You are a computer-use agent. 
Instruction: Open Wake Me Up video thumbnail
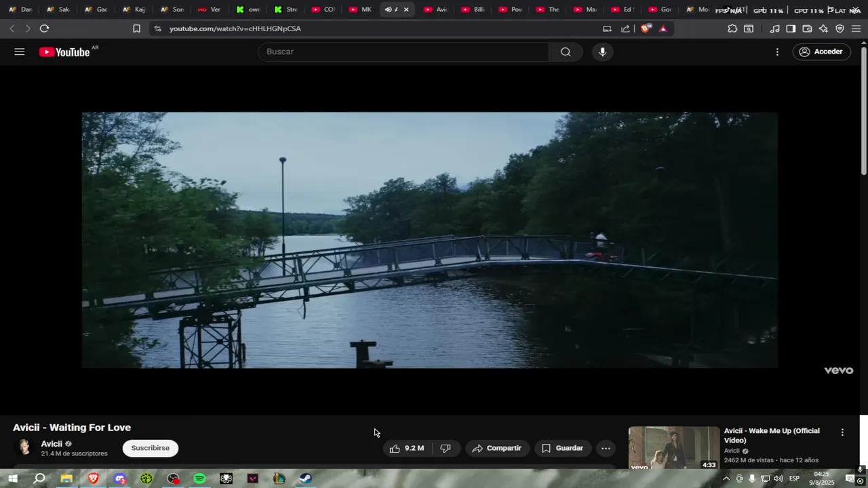coord(673,448)
